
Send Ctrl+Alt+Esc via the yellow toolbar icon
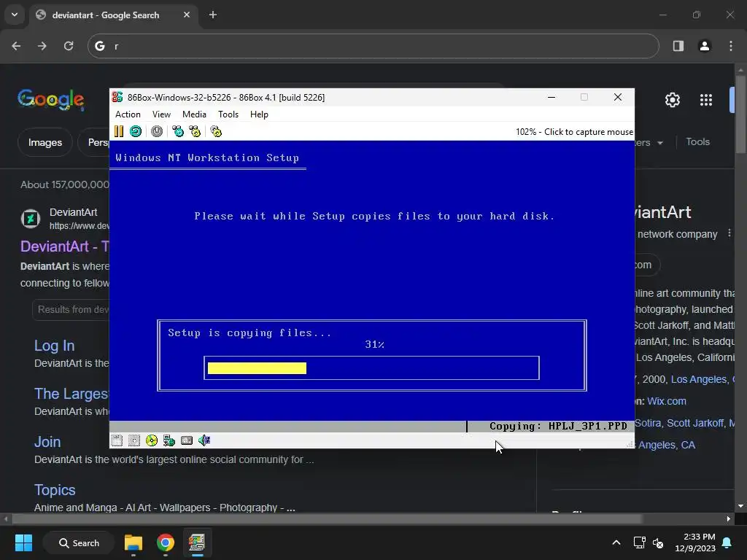tap(195, 131)
